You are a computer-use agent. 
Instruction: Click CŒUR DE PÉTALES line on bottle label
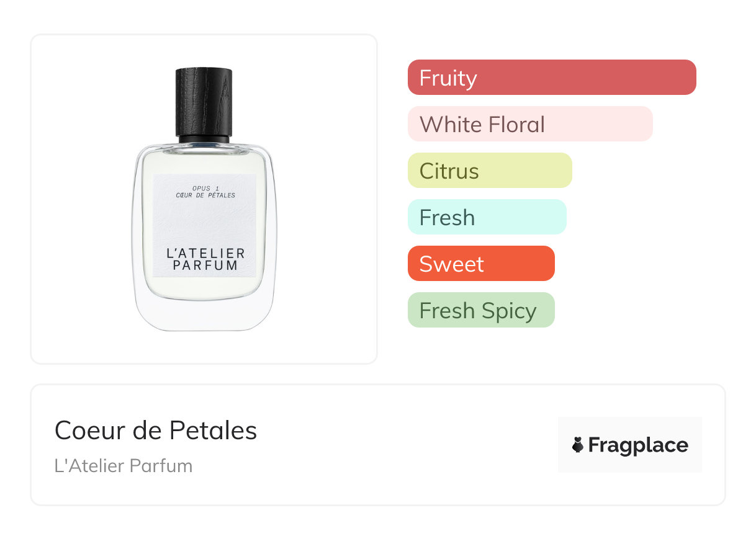click(x=204, y=195)
